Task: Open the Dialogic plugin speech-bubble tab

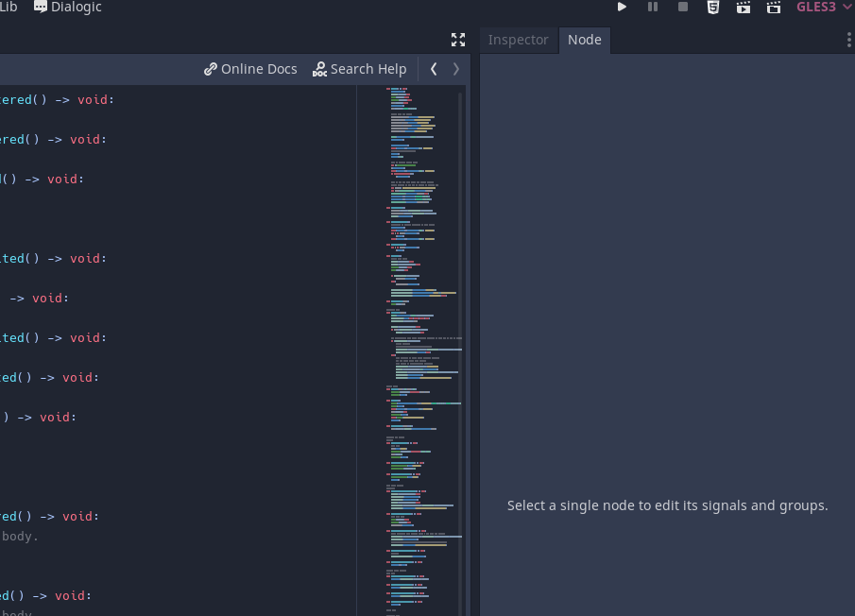Action: [x=67, y=8]
